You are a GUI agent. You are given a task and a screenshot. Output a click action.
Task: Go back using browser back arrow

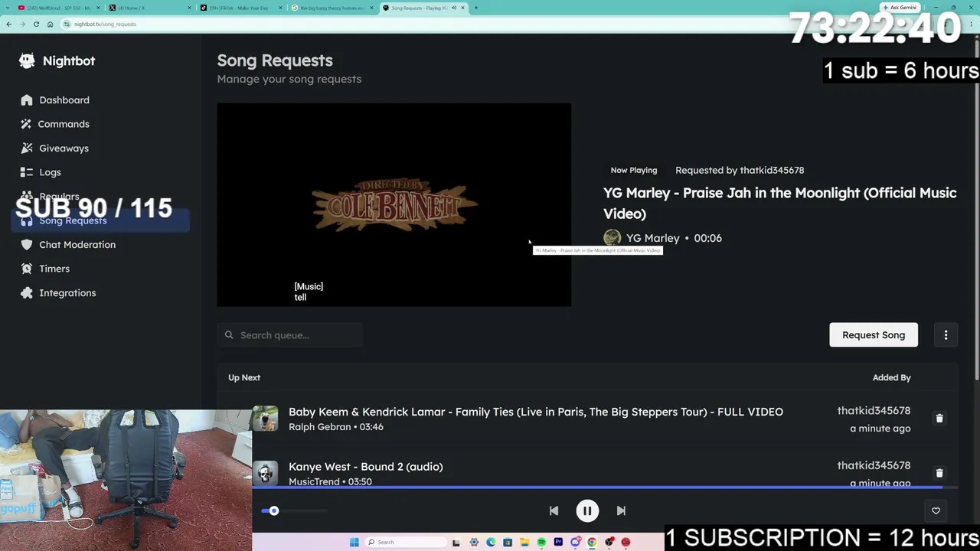point(8,24)
